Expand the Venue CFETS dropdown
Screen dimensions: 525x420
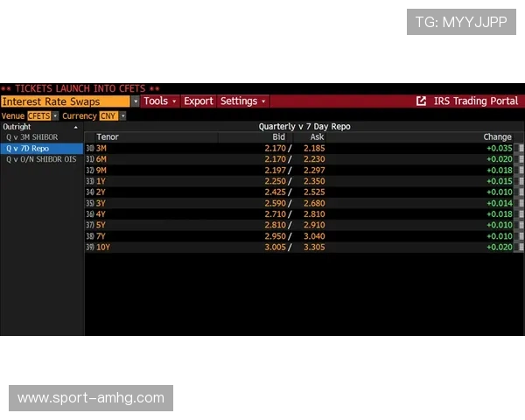[x=55, y=115]
